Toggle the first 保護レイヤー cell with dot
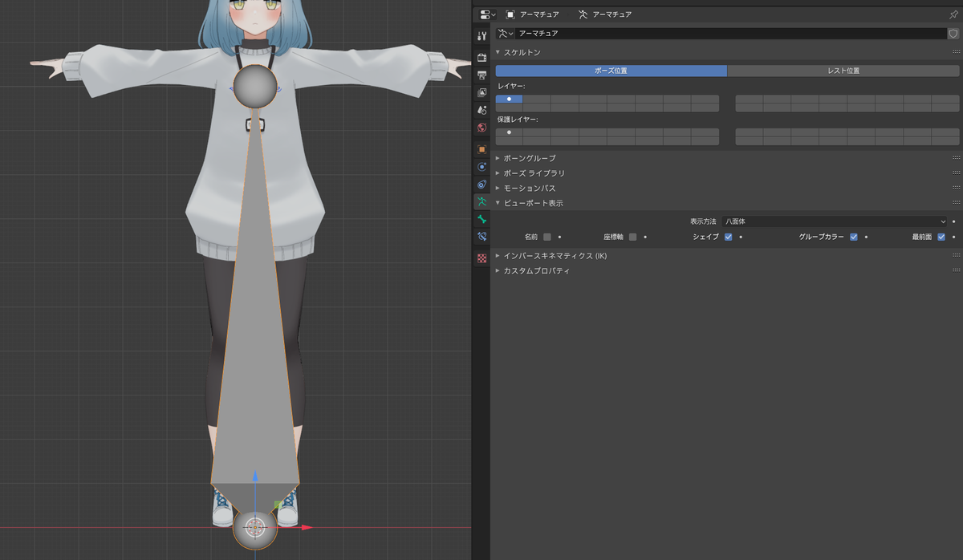Screen dimensions: 963x560 click(509, 132)
